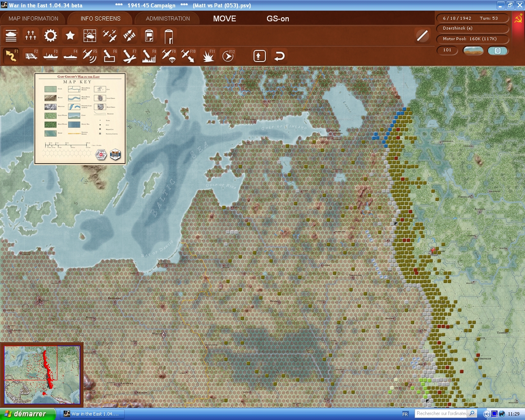Click the undo move arrow icon
The image size is (525, 420).
pyautogui.click(x=279, y=56)
